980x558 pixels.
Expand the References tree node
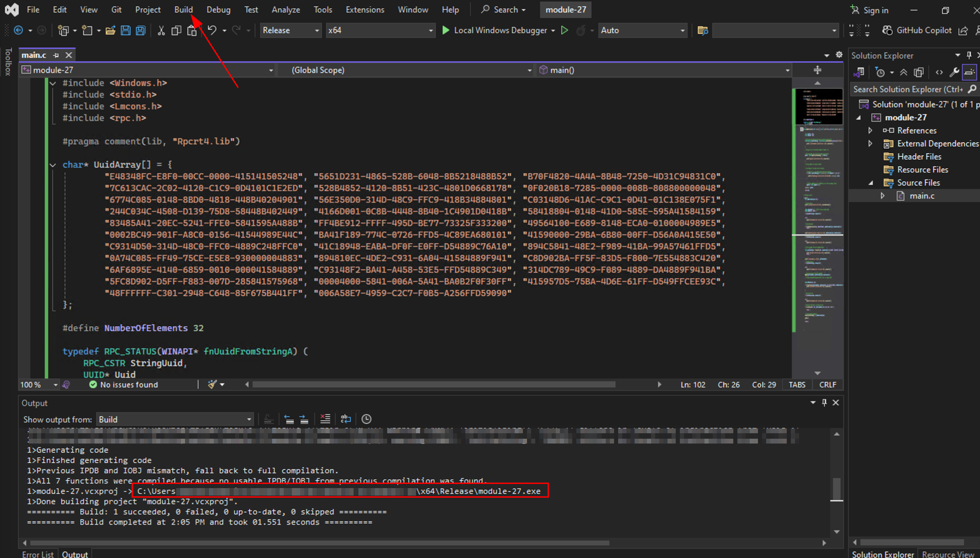(x=870, y=130)
